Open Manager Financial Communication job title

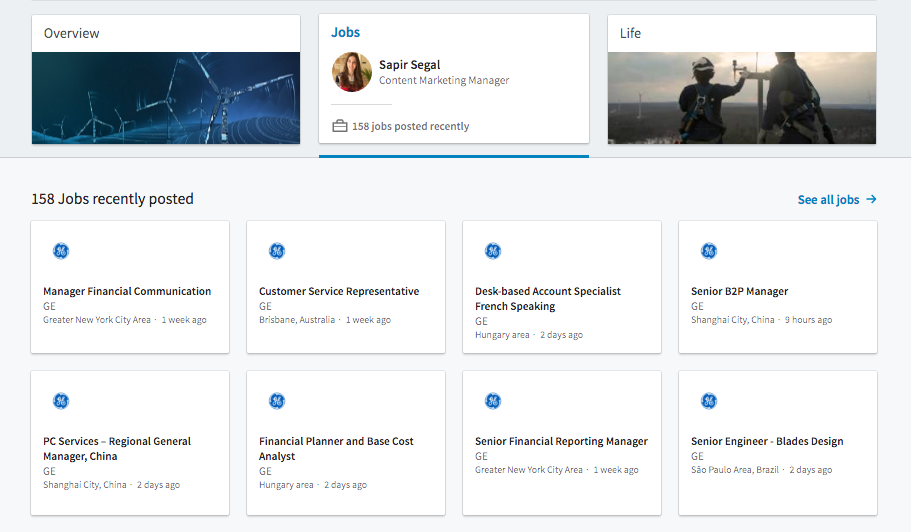127,291
